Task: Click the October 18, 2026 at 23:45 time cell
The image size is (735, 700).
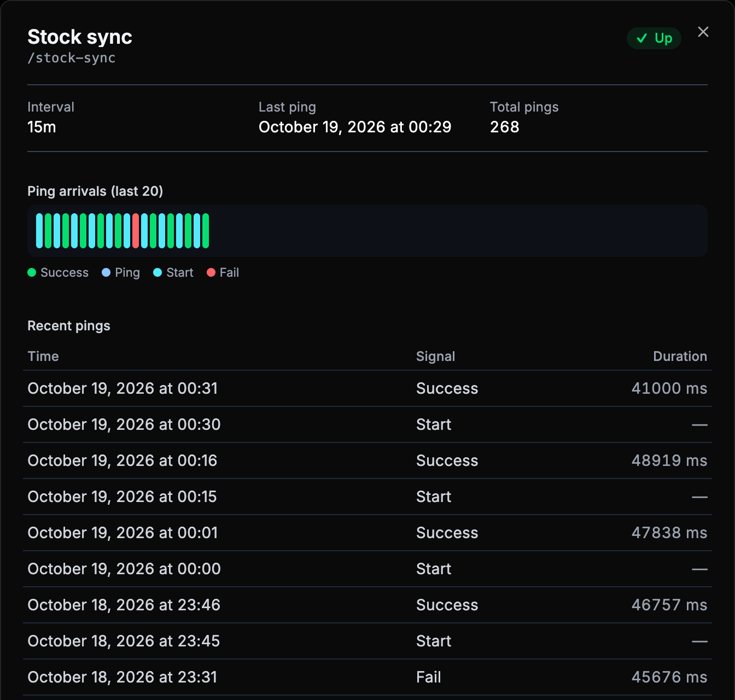Action: [124, 641]
